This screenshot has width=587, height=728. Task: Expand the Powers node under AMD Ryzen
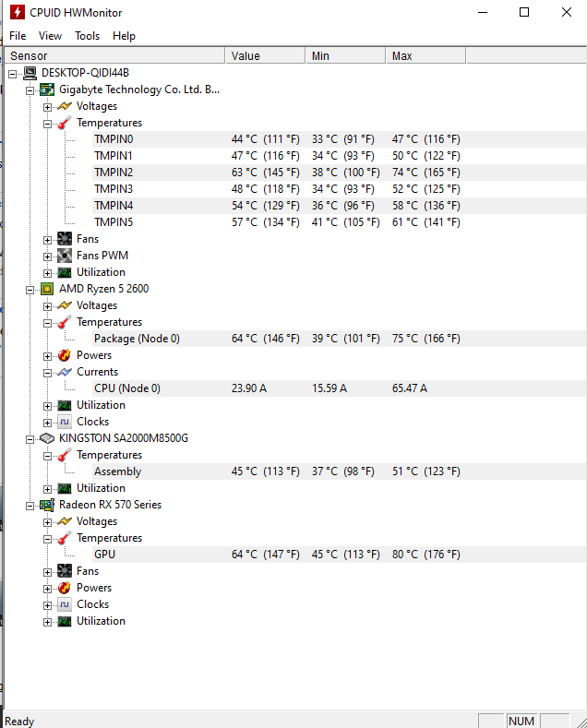pos(48,355)
